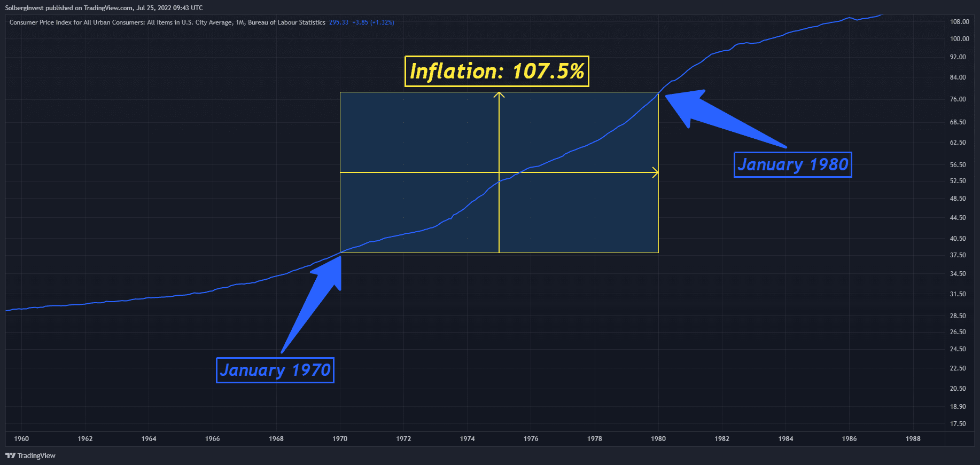
Task: Click the 24.50 price scale label
Action: [958, 349]
